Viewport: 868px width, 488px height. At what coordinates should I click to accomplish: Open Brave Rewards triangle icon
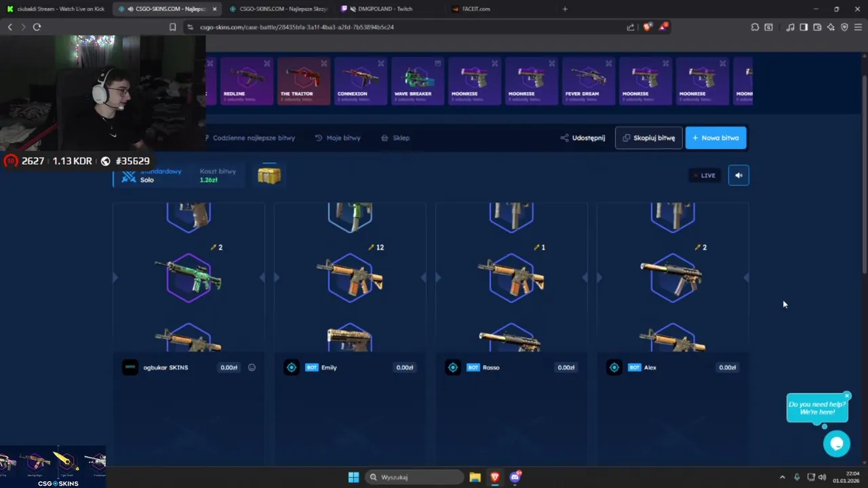(x=663, y=27)
